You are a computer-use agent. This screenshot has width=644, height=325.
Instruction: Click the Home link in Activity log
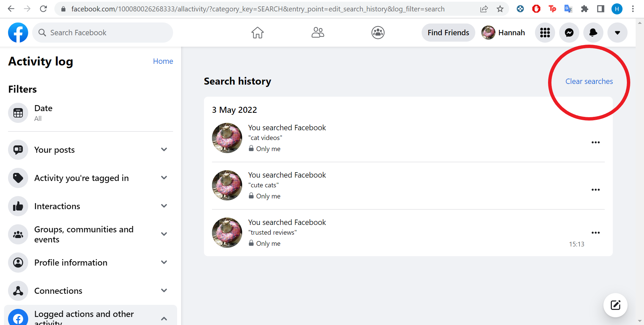point(163,61)
